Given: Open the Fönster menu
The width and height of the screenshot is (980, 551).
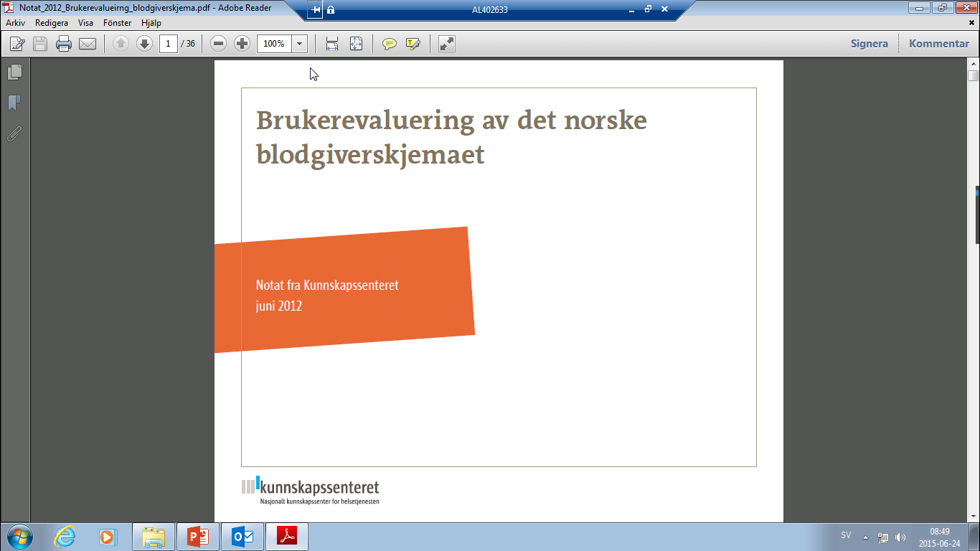Looking at the screenshot, I should click(x=117, y=23).
